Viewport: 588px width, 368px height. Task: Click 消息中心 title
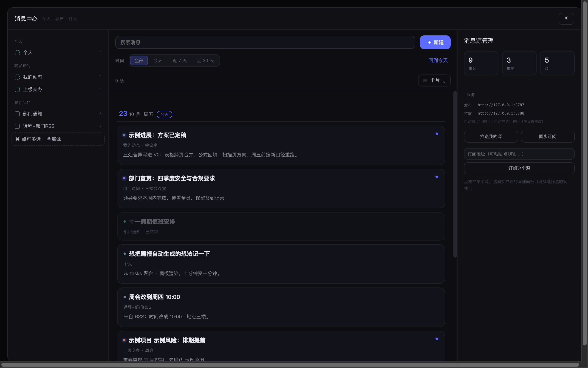tap(26, 19)
